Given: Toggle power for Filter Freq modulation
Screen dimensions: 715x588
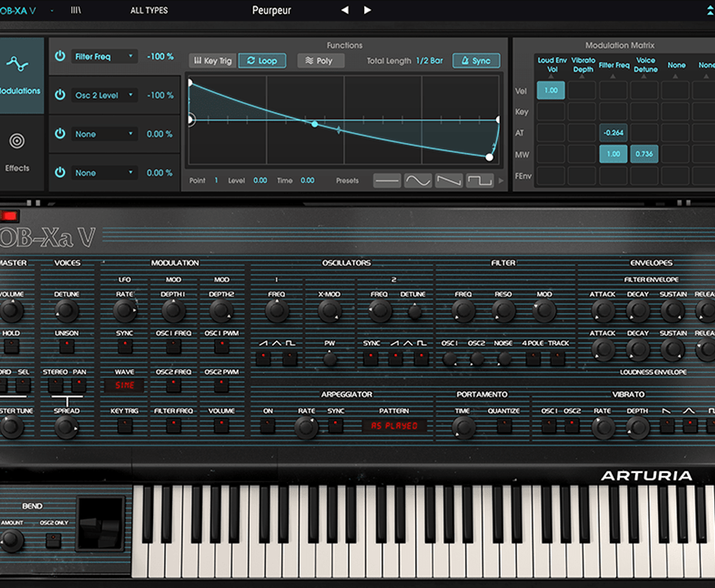Looking at the screenshot, I should pyautogui.click(x=60, y=56).
